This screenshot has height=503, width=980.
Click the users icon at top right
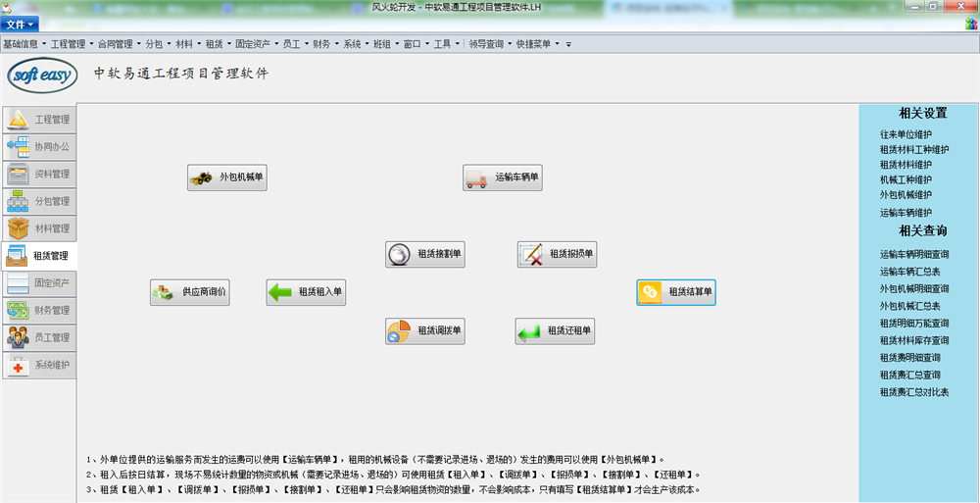(970, 25)
